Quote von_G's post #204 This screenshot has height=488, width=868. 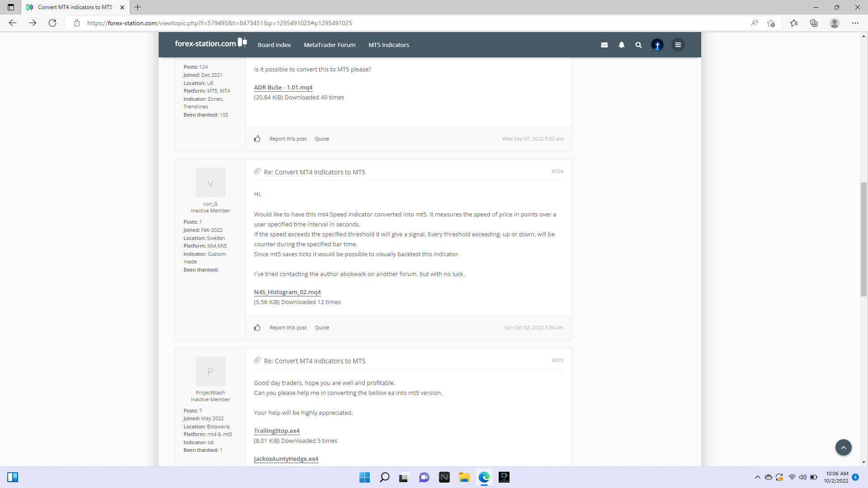(x=321, y=328)
